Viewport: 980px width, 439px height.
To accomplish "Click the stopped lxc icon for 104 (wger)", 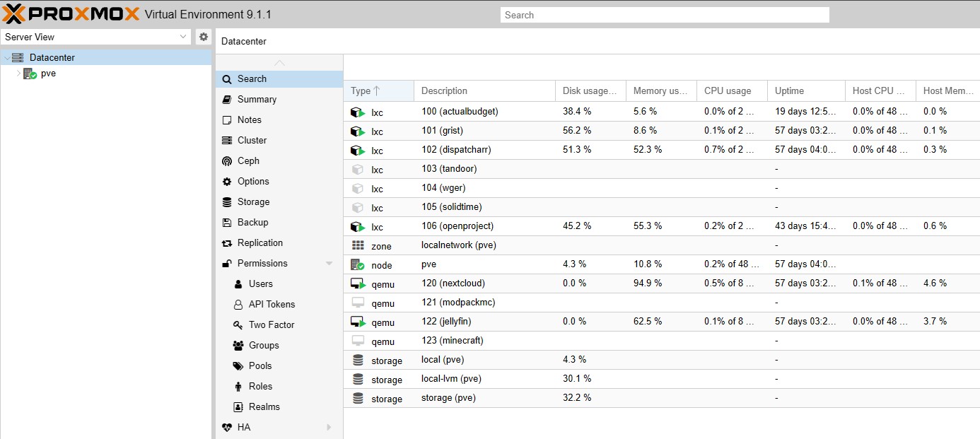I will 358,188.
